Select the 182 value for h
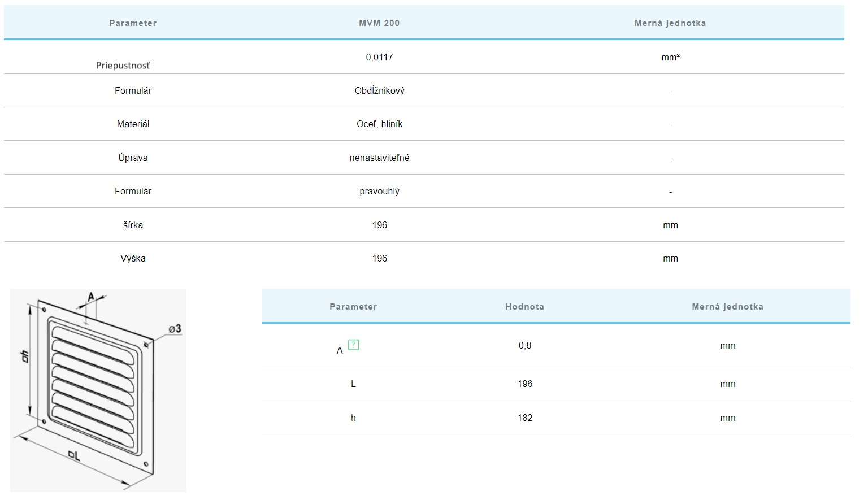868x500 pixels. click(524, 418)
